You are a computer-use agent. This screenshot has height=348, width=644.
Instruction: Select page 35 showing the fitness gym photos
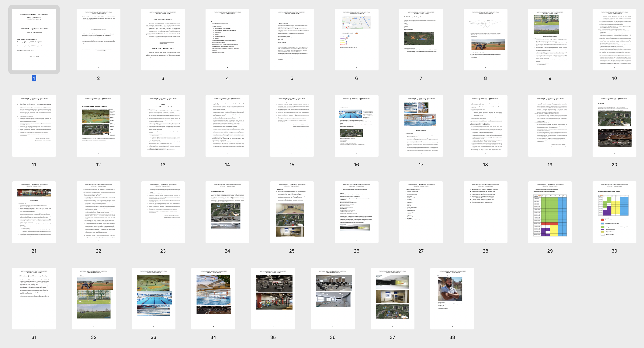(273, 298)
